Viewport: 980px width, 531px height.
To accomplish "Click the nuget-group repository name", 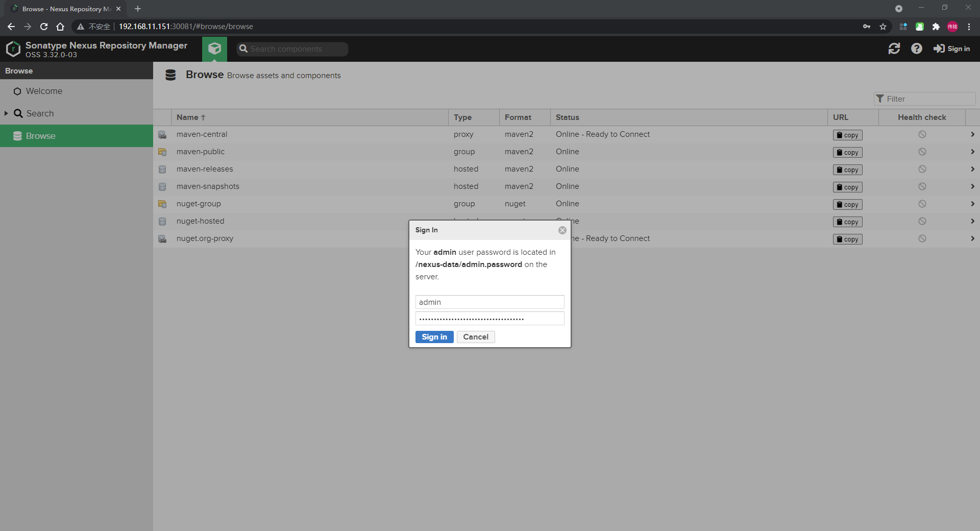I will (199, 204).
